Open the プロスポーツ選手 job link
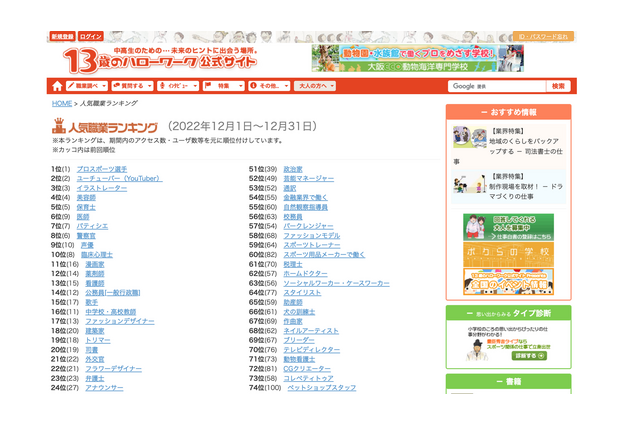Screen dimensions: 640x426 [x=101, y=169]
